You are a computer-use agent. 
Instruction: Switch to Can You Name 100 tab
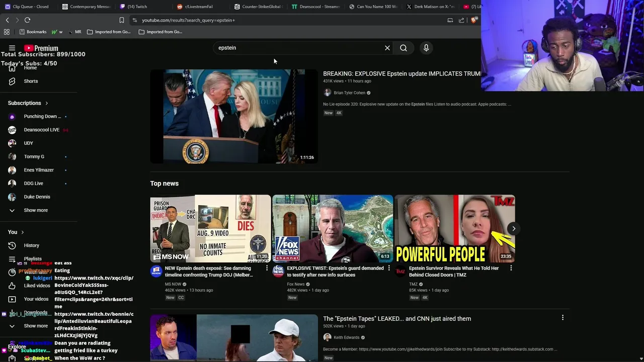[x=373, y=7]
